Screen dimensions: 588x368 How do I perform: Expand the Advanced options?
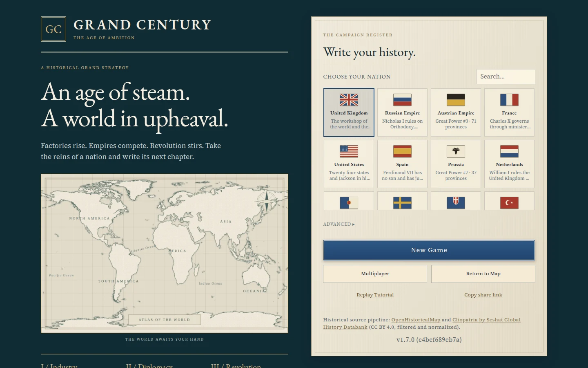click(339, 224)
